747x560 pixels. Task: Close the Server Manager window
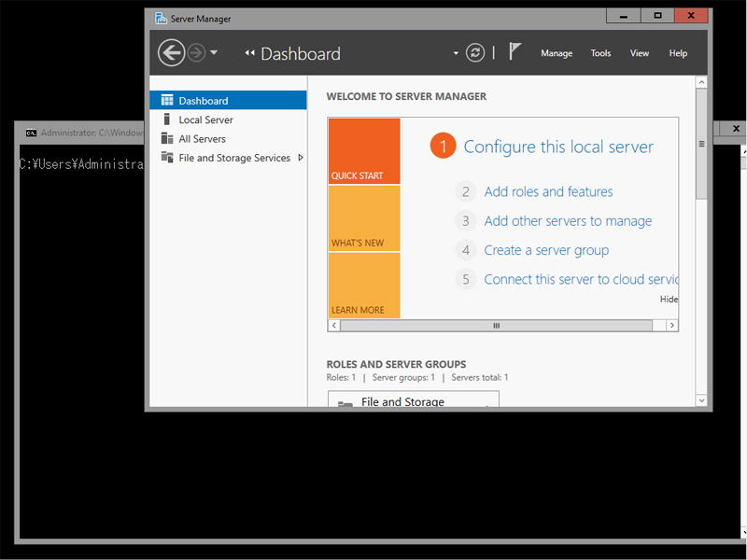691,16
